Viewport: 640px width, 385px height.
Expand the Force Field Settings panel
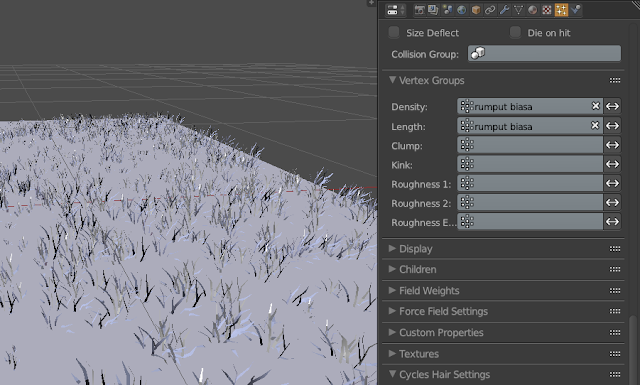coord(392,311)
